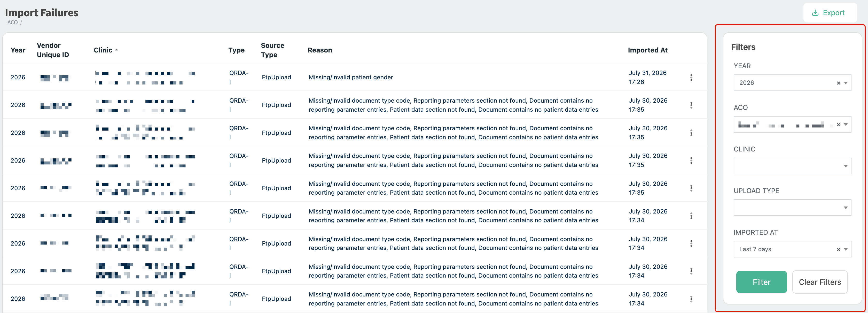The width and height of the screenshot is (868, 313).
Task: Open the IMPORTED AT 'Last 7 days' dropdown
Action: (x=792, y=249)
